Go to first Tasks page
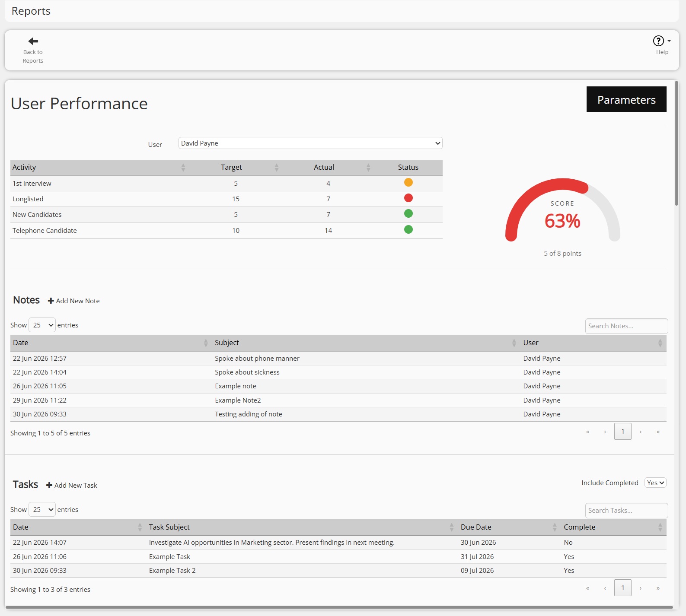686x616 pixels. coord(587,588)
